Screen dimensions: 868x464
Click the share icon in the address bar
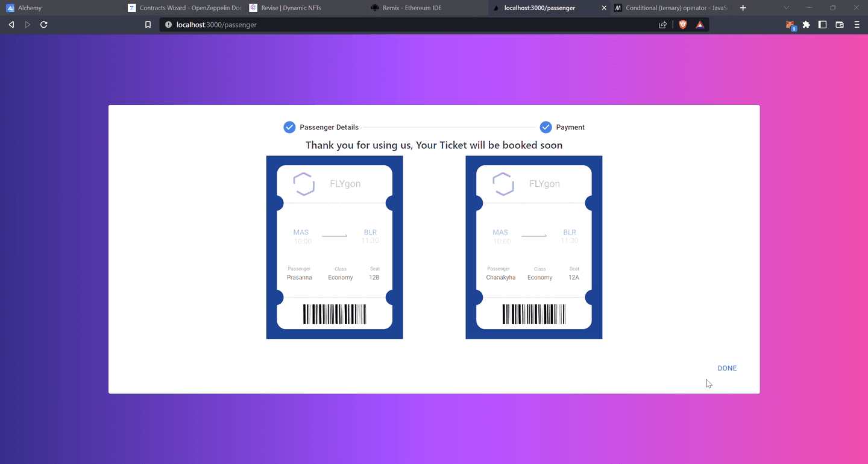click(663, 25)
